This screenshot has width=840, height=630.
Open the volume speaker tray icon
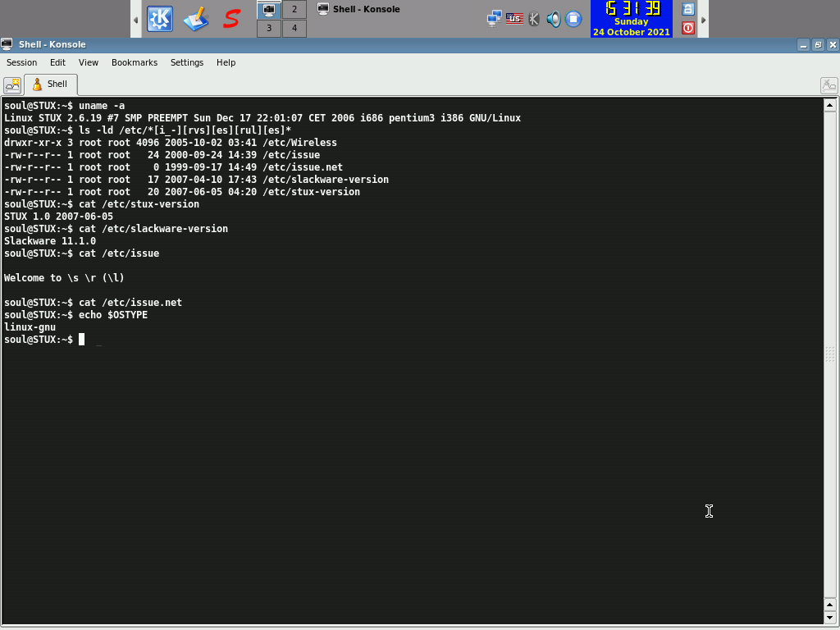554,20
